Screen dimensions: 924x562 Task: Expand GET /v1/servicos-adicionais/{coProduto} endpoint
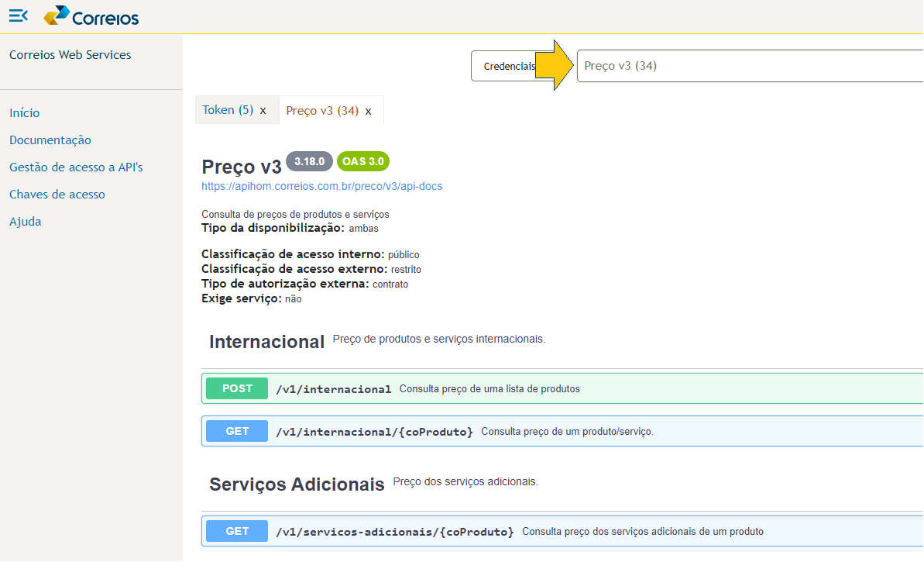(562, 531)
